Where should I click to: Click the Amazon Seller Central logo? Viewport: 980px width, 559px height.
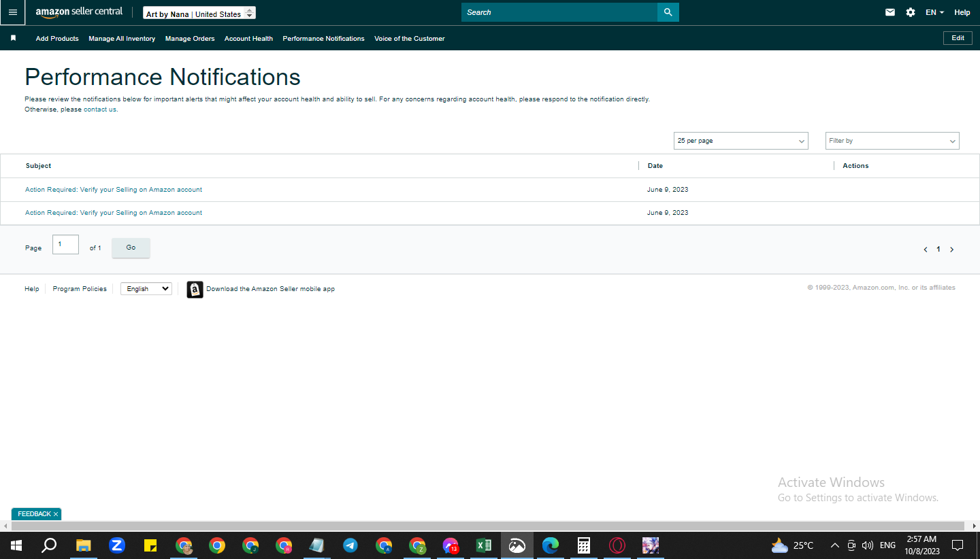[79, 12]
